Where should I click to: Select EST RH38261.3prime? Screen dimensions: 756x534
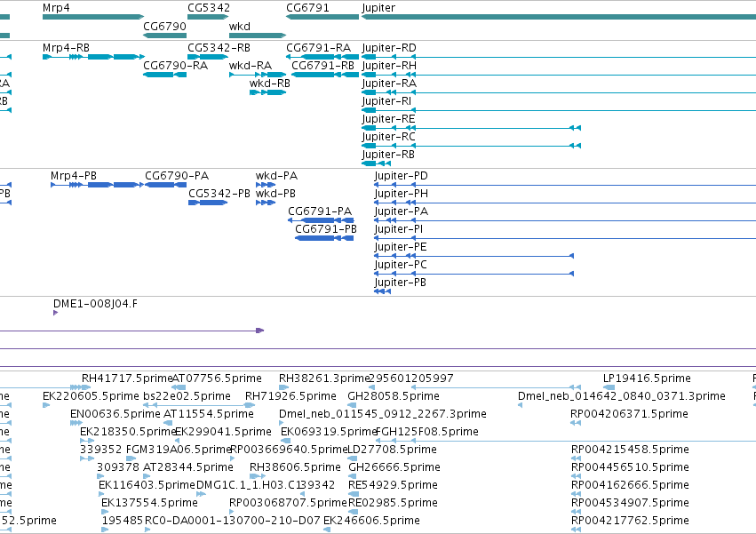(x=324, y=379)
